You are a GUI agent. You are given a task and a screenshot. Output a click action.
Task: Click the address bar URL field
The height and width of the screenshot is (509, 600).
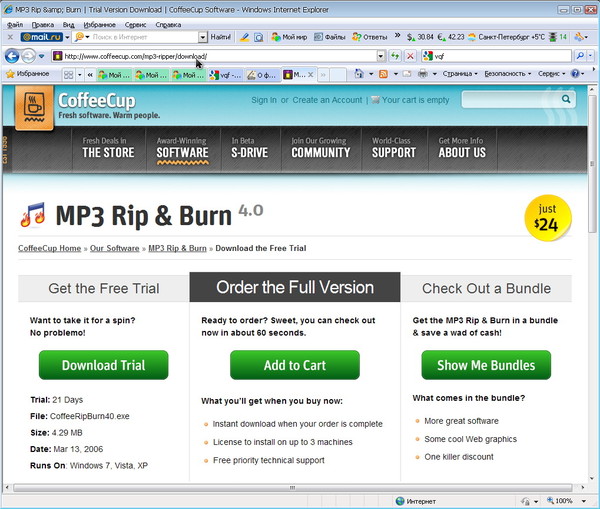click(x=214, y=56)
